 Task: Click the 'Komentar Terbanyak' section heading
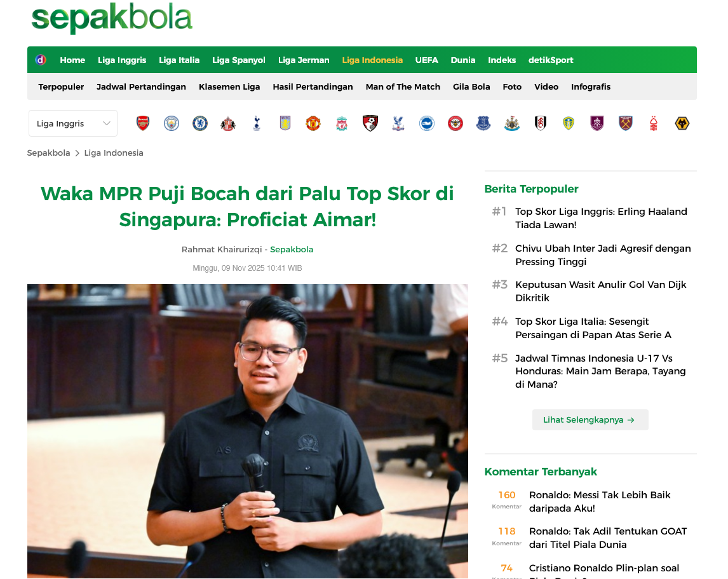541,472
